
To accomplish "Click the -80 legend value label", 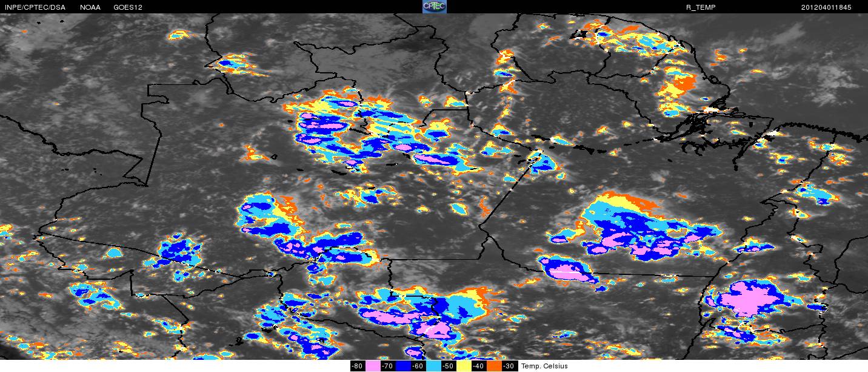I will point(358,366).
